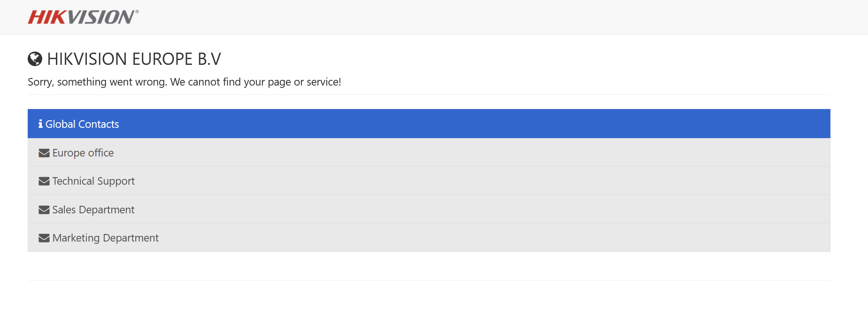Click the red HIK part of the logo
Viewport: 868px width, 312px height.
47,17
